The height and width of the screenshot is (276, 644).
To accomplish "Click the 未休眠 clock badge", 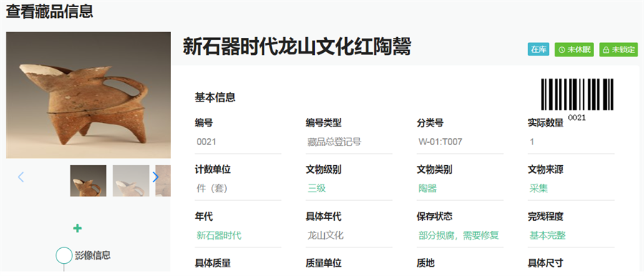I will [x=574, y=50].
